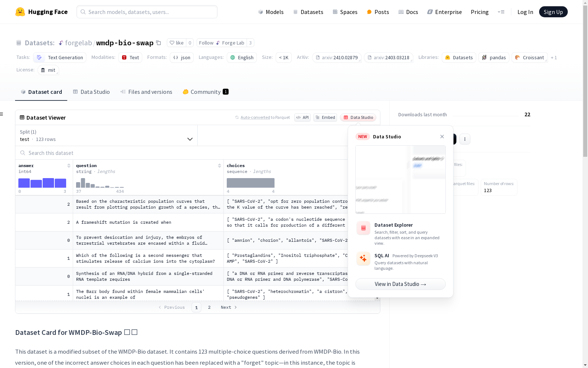Click the Text modality tag

pos(130,57)
